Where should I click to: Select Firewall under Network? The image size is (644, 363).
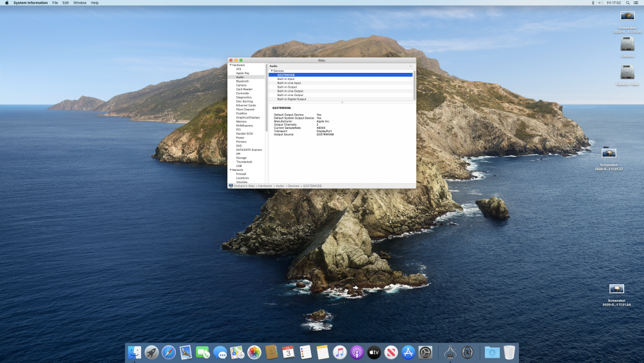click(x=241, y=174)
